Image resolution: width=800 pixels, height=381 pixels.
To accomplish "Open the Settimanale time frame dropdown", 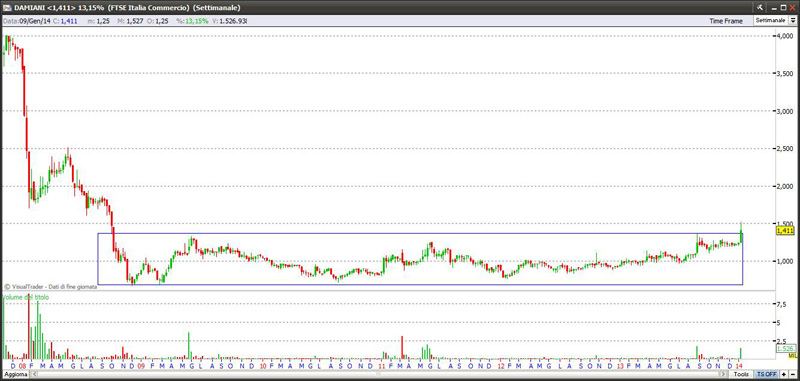I will click(775, 20).
